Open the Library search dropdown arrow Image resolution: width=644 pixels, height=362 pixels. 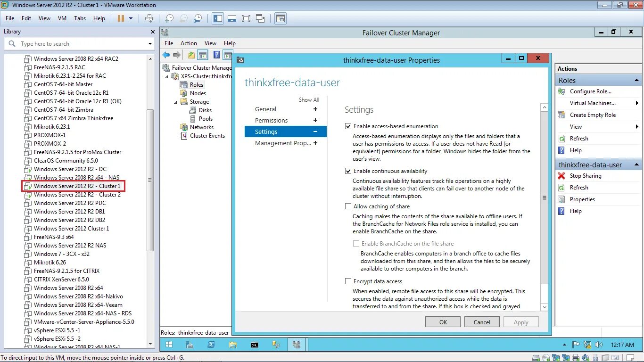pos(150,44)
